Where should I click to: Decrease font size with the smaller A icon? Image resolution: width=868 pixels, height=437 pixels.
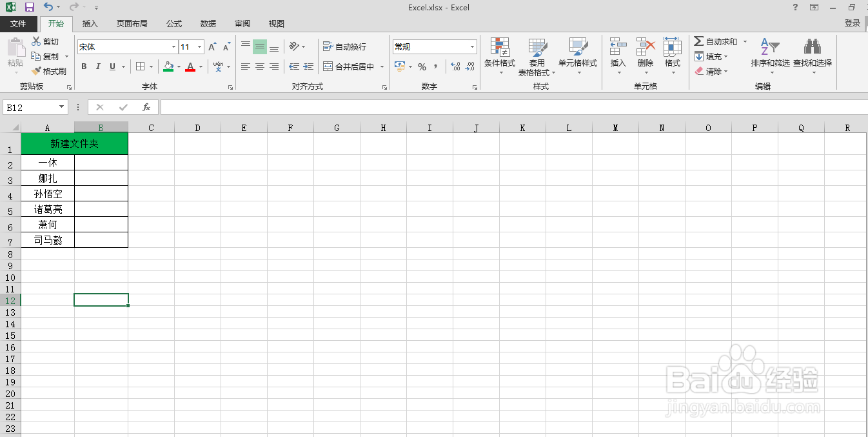(226, 47)
